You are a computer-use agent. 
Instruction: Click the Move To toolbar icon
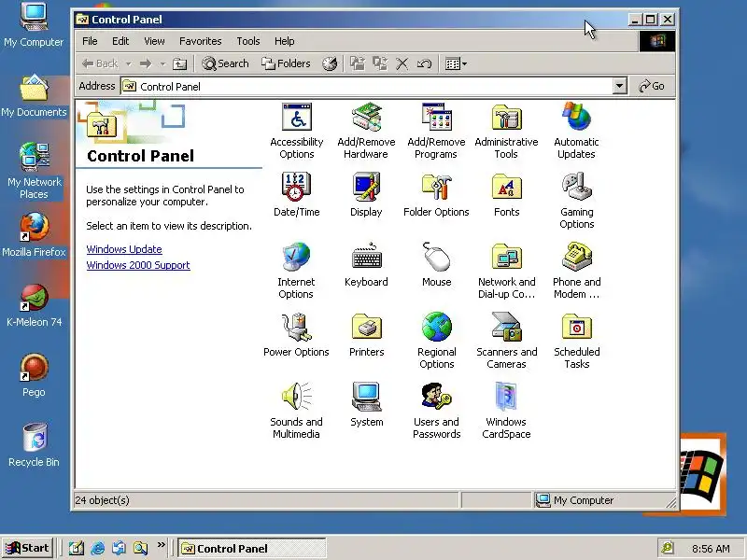(x=358, y=63)
